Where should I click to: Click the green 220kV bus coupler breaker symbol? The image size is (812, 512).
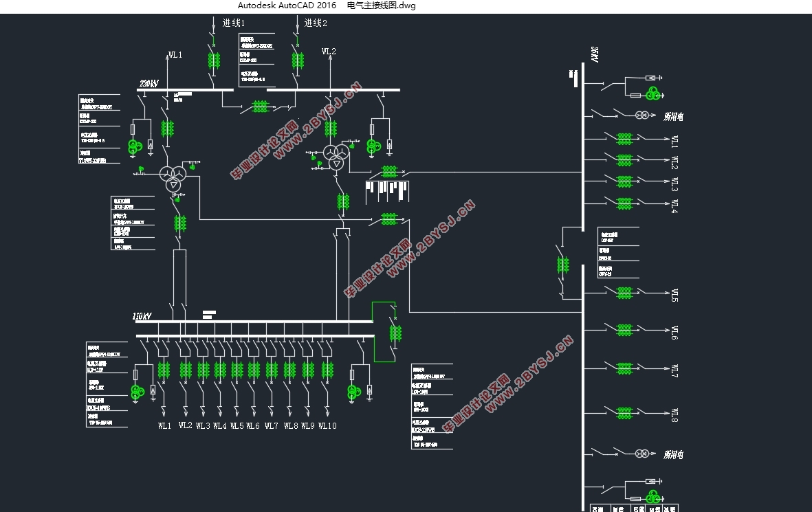coord(260,107)
